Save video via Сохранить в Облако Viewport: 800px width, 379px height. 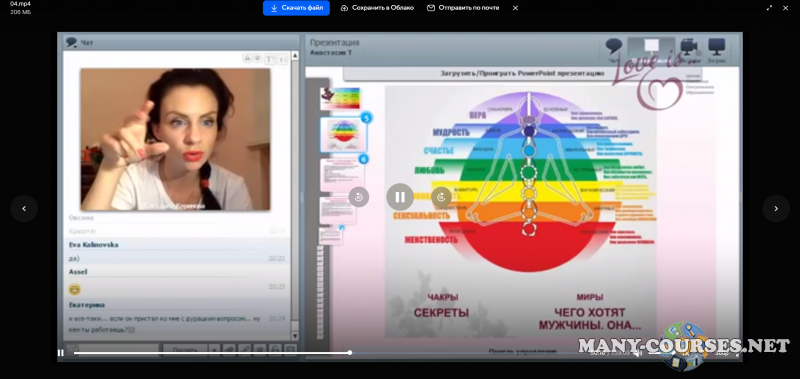[377, 8]
